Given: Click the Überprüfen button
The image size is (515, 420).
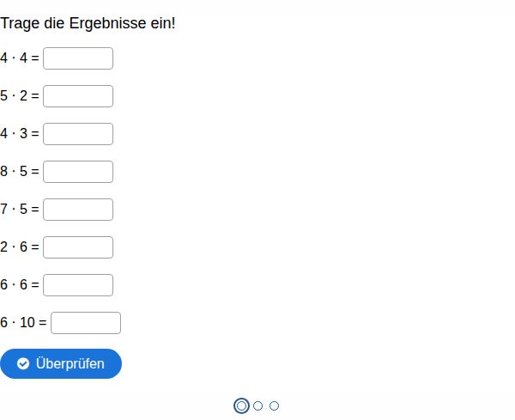Looking at the screenshot, I should pyautogui.click(x=61, y=364).
